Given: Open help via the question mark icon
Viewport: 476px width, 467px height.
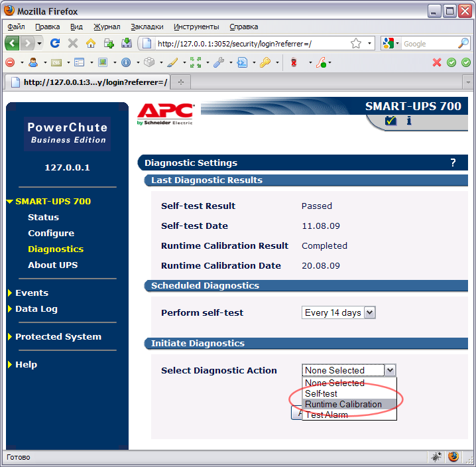Looking at the screenshot, I should click(453, 163).
